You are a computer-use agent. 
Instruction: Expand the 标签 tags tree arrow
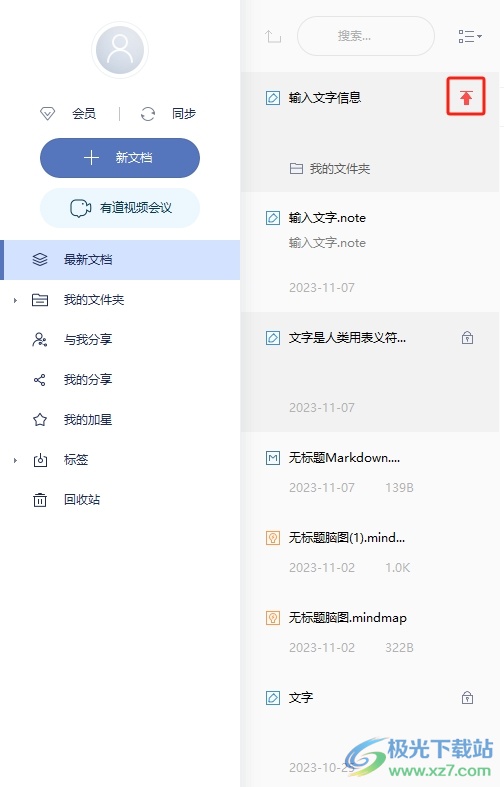click(15, 460)
